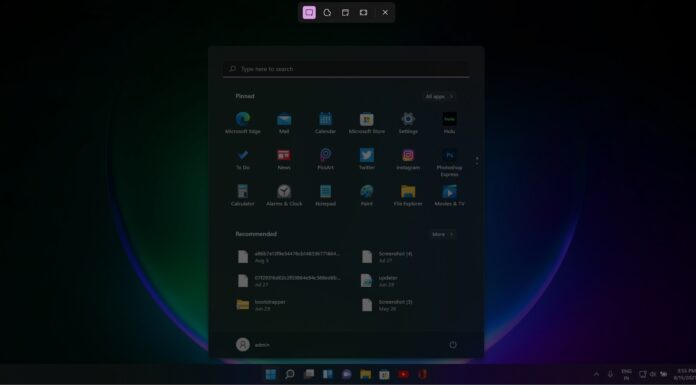Click the ENG IN language indicator
The width and height of the screenshot is (696, 385).
coord(626,374)
